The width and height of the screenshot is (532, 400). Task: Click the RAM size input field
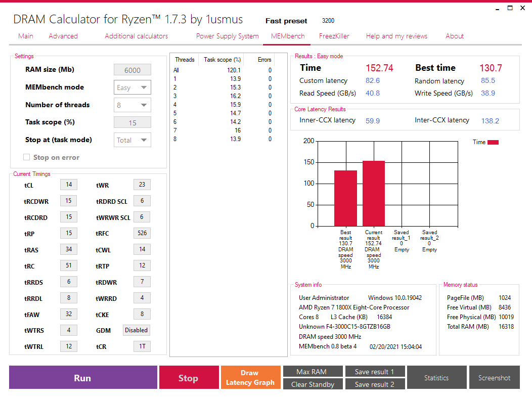[x=132, y=70]
